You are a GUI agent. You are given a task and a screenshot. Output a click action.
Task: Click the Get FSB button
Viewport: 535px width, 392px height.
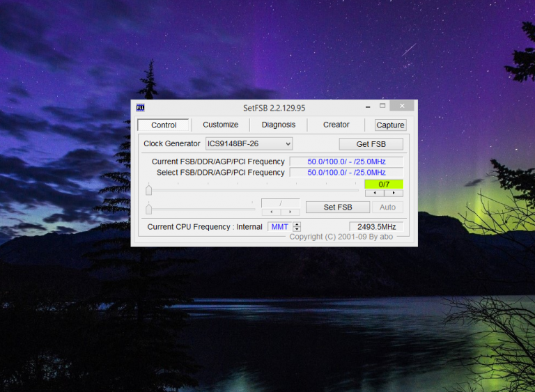pos(371,144)
